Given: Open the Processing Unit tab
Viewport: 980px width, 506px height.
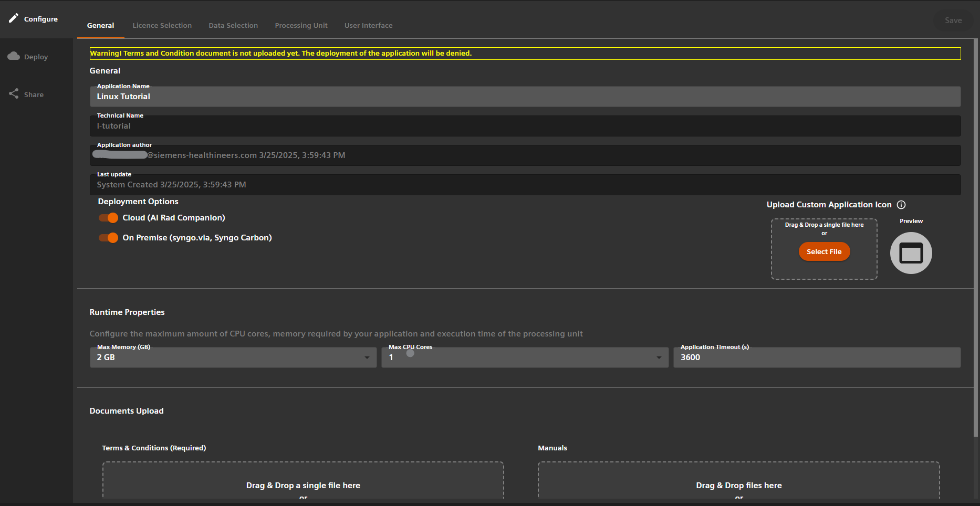Looking at the screenshot, I should point(301,25).
